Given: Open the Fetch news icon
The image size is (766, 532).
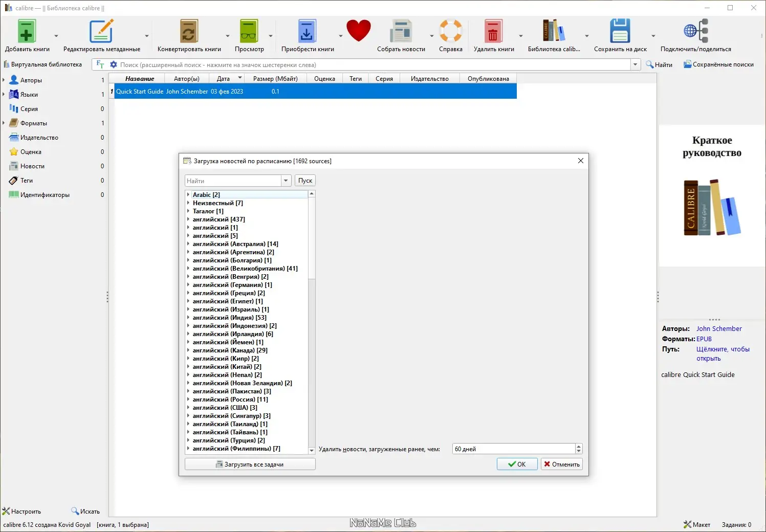Looking at the screenshot, I should coord(401,31).
